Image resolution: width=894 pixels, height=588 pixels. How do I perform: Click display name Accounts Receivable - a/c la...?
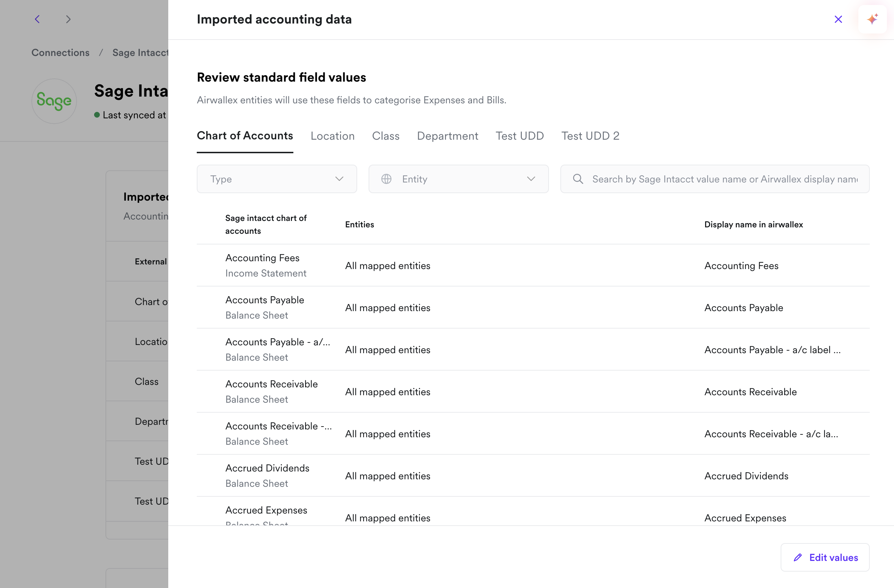point(771,434)
